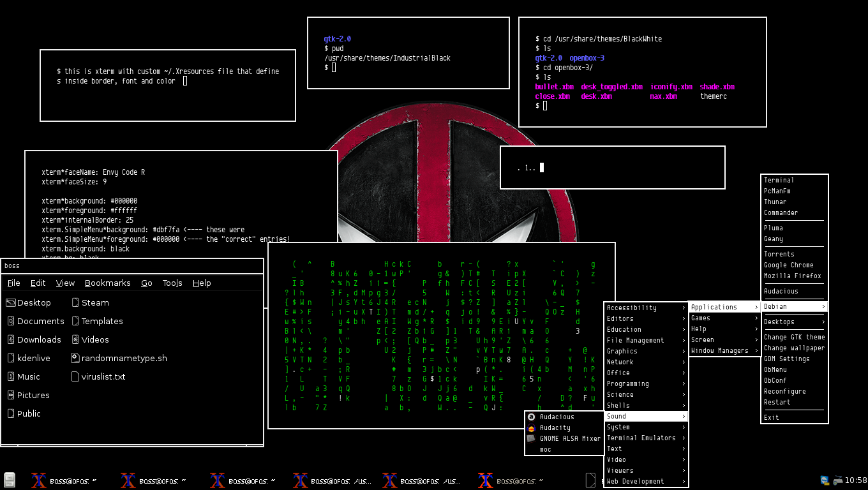
Task: Open the Videos folder icon
Action: [x=75, y=339]
